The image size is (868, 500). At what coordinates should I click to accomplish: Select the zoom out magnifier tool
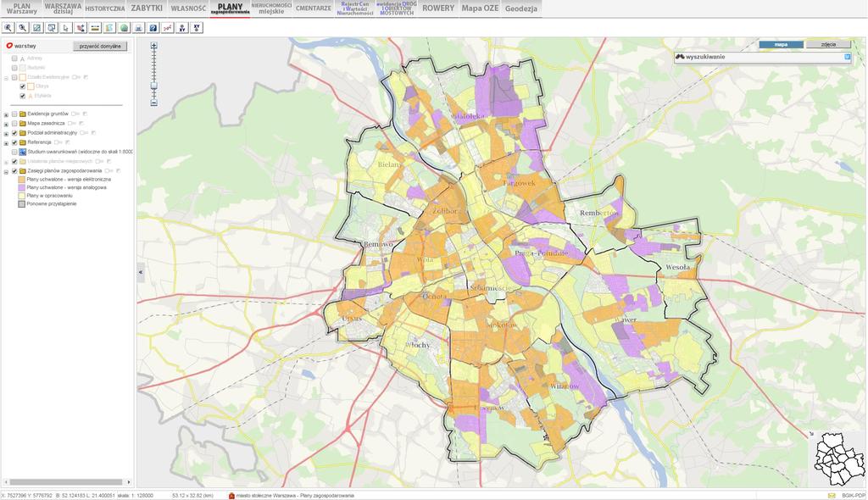coord(23,28)
